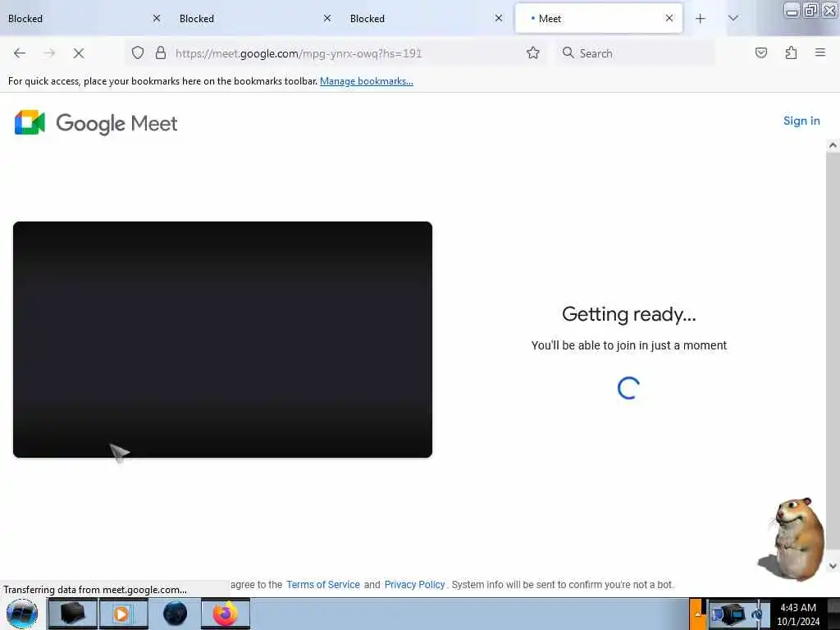Click the dark camera preview area

(x=222, y=339)
